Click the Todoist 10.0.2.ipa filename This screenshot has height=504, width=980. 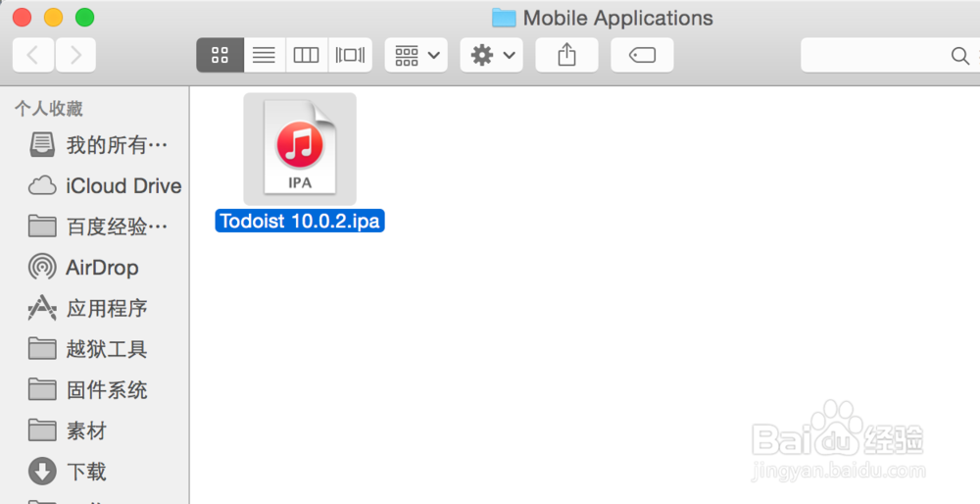point(300,221)
